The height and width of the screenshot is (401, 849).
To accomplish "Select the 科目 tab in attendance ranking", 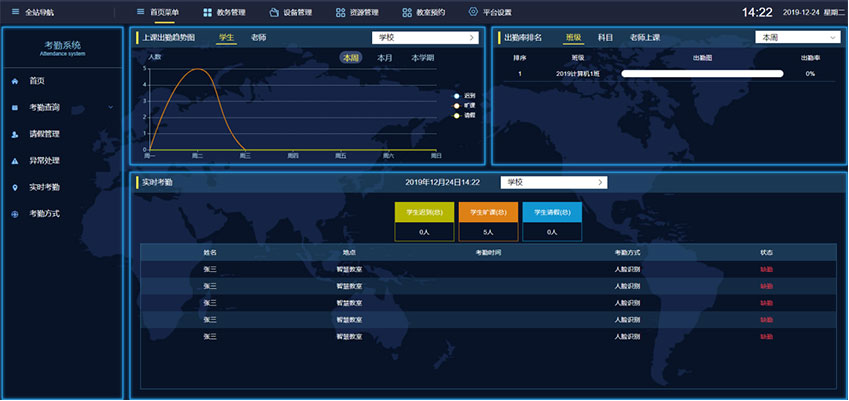I will point(605,37).
